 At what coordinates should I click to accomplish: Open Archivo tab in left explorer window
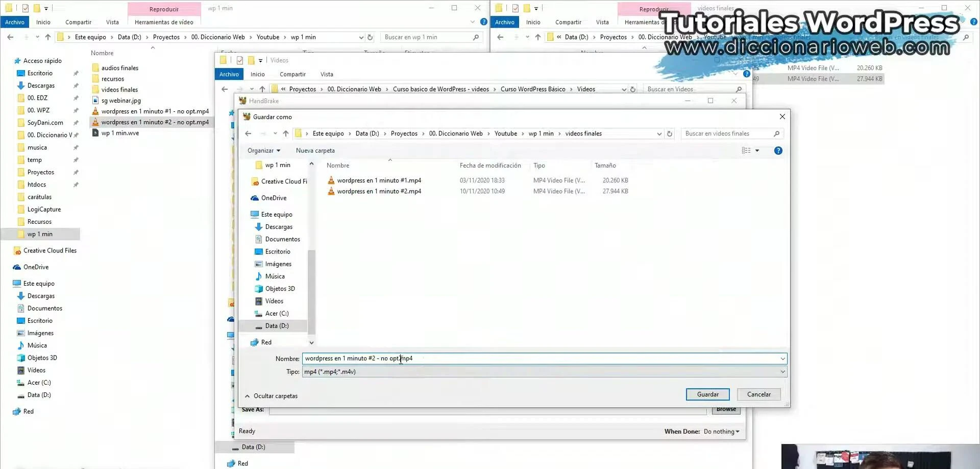[15, 22]
